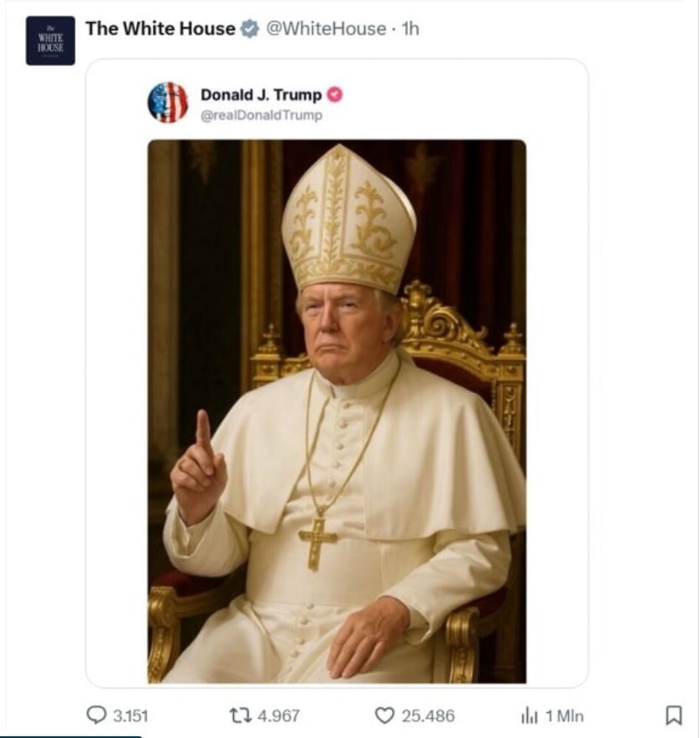This screenshot has width=700, height=738.
Task: Click the flag-colored avatar in the quoted post
Action: click(168, 102)
